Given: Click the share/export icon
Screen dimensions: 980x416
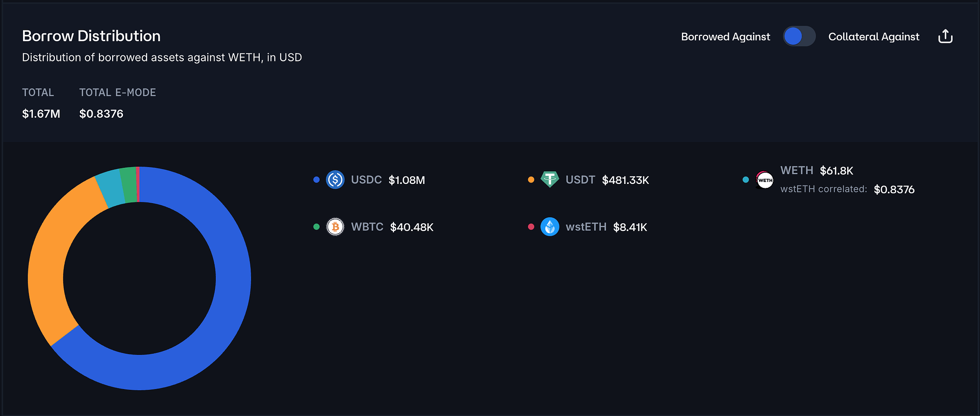Looking at the screenshot, I should point(945,36).
